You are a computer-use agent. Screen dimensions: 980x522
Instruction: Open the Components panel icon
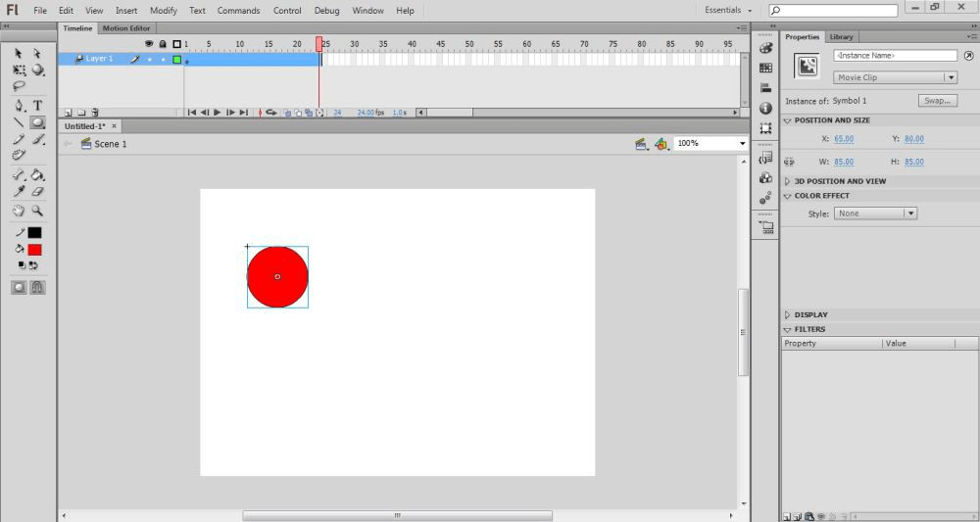[765, 178]
